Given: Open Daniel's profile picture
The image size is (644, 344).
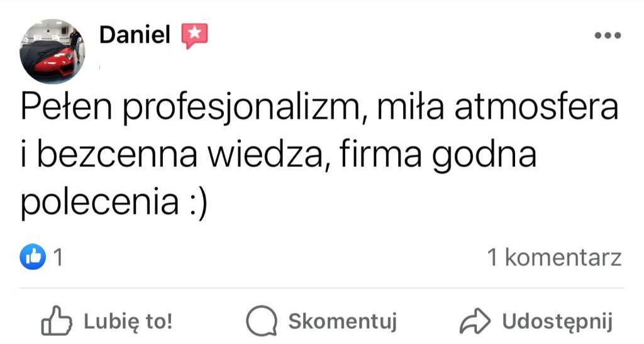Looking at the screenshot, I should coord(52,52).
